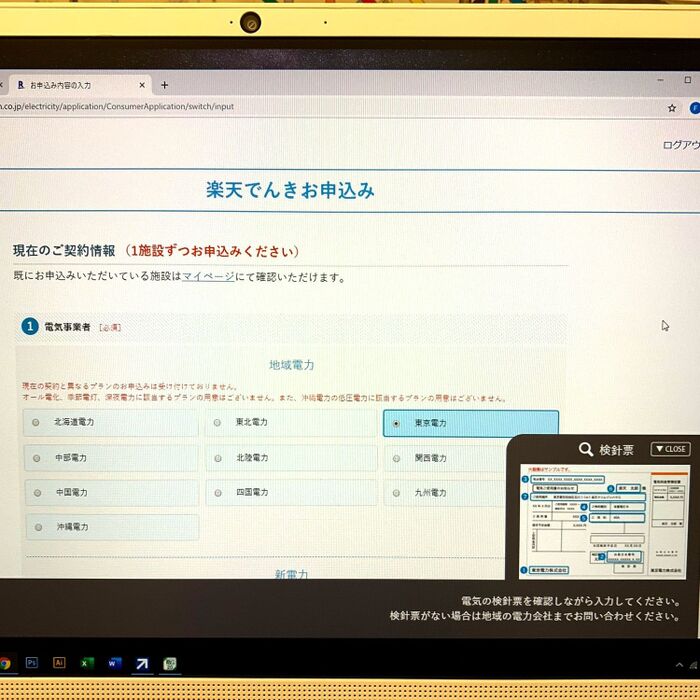Click the white arrow shortcut taskbar icon
Image resolution: width=700 pixels, height=700 pixels.
click(142, 662)
